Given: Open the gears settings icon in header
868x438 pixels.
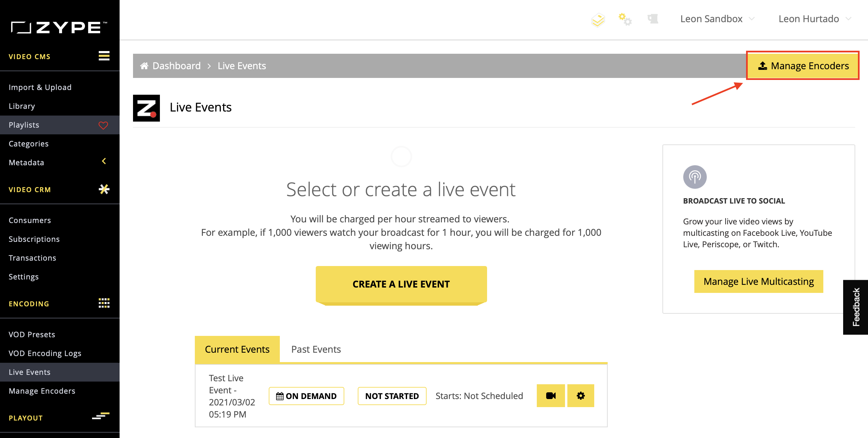Looking at the screenshot, I should tap(625, 19).
